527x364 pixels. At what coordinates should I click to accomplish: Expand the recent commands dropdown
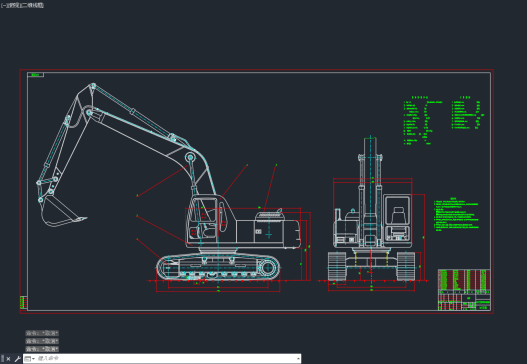point(30,359)
